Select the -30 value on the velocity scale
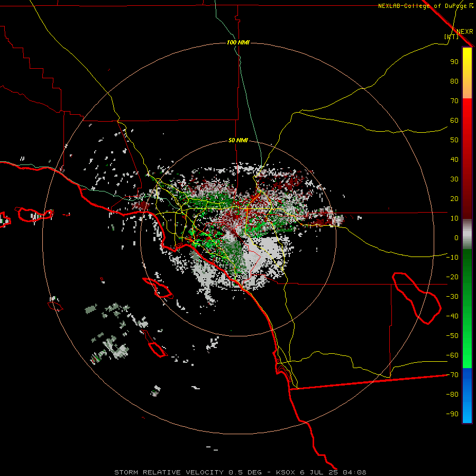476x476 pixels. tap(452, 297)
